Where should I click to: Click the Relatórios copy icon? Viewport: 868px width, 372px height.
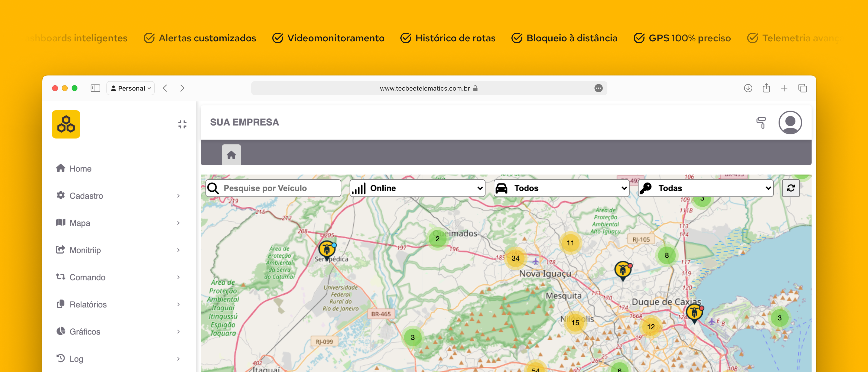[x=61, y=304]
